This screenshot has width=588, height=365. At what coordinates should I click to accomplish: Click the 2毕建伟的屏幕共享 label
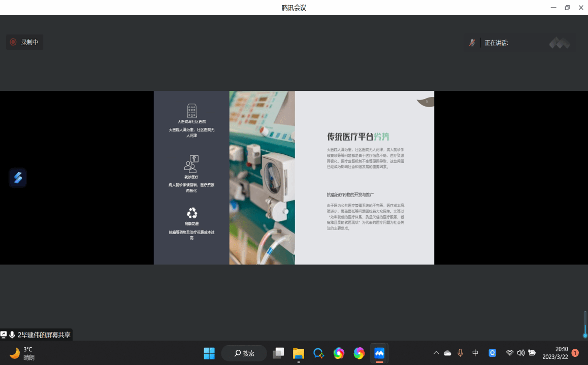click(x=44, y=335)
